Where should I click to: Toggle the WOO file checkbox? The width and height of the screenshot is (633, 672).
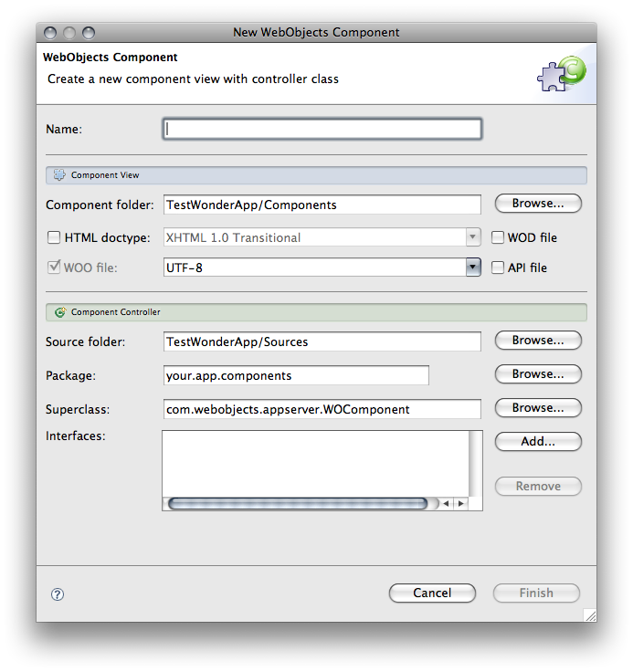(x=54, y=268)
